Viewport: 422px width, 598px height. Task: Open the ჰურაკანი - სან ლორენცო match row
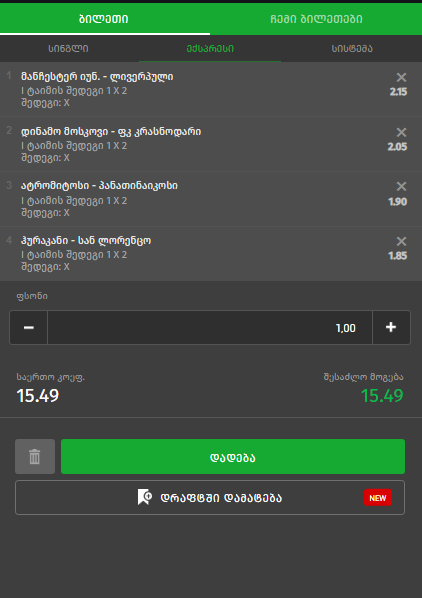point(211,254)
